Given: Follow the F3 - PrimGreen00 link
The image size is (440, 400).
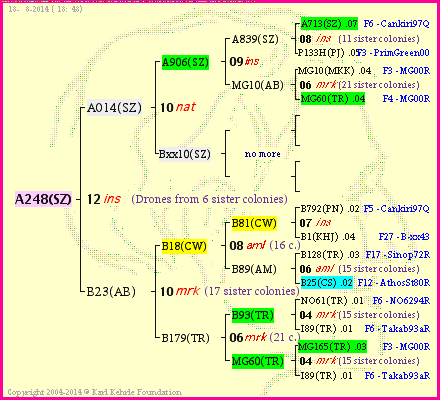Looking at the screenshot, I should point(394,53).
